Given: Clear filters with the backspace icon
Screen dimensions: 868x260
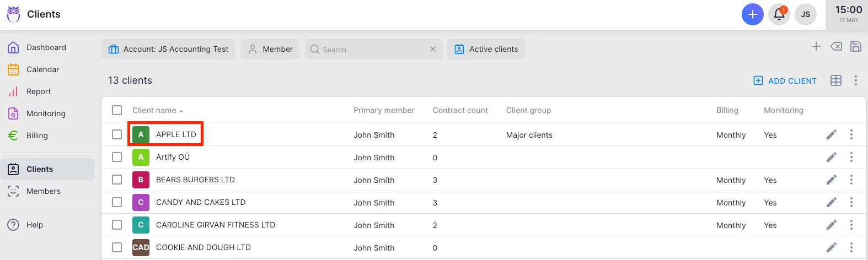Looking at the screenshot, I should point(836,47).
